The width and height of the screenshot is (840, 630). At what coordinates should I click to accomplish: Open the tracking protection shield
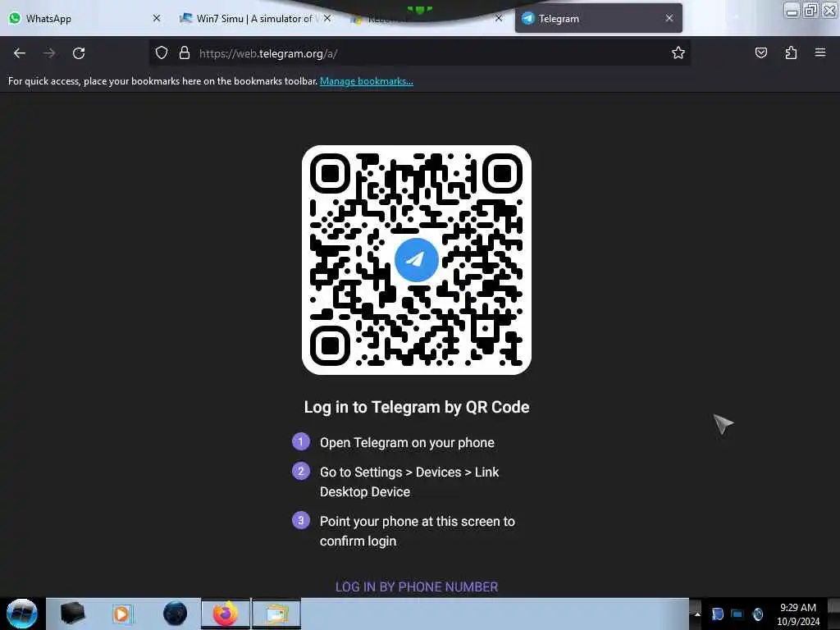[x=162, y=53]
